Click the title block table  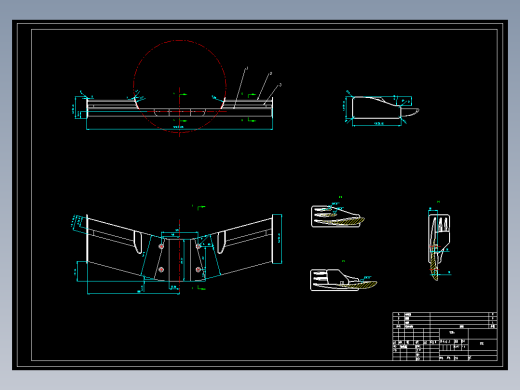[x=445, y=336]
